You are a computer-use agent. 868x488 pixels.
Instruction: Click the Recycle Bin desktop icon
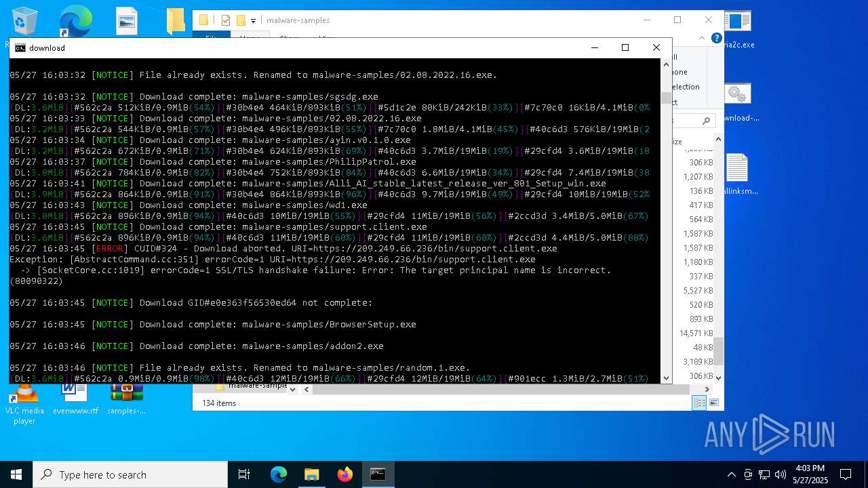[24, 22]
